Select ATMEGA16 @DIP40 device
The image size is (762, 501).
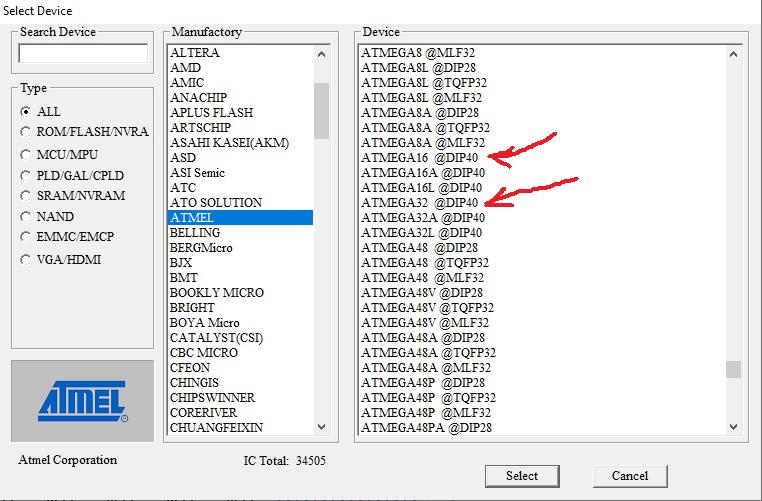coord(421,158)
